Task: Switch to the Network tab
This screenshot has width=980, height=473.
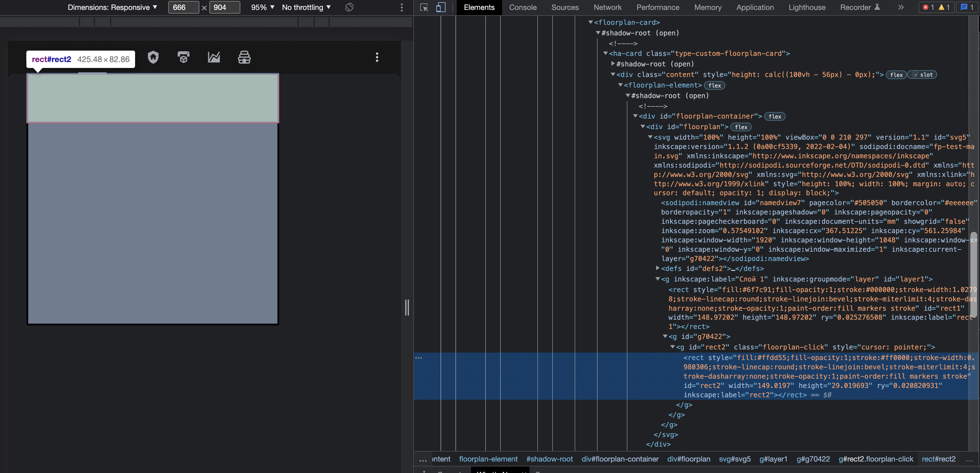Action: pyautogui.click(x=608, y=7)
